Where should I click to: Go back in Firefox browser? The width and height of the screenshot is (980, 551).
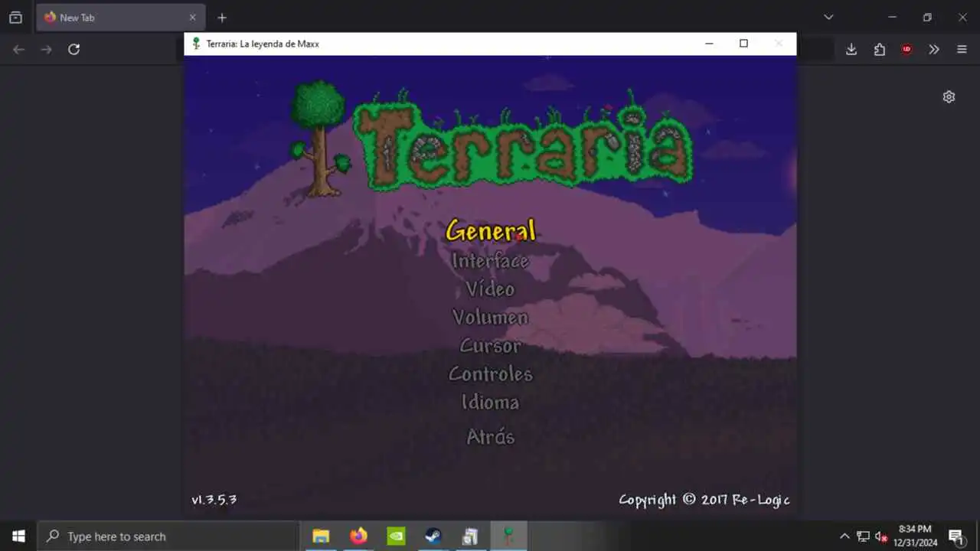click(19, 49)
